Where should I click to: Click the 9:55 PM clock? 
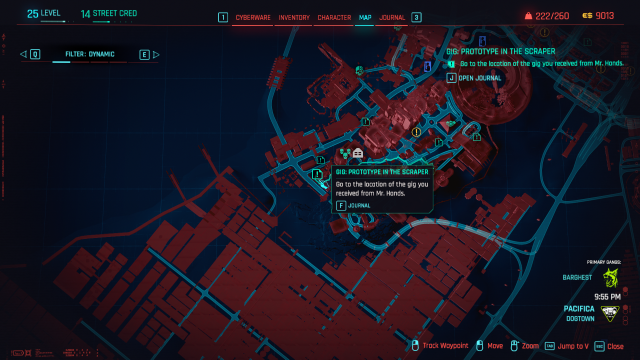click(x=607, y=297)
